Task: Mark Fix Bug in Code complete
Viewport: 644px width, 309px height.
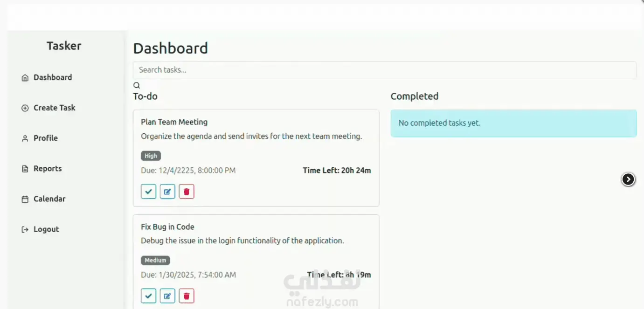Action: pos(148,296)
